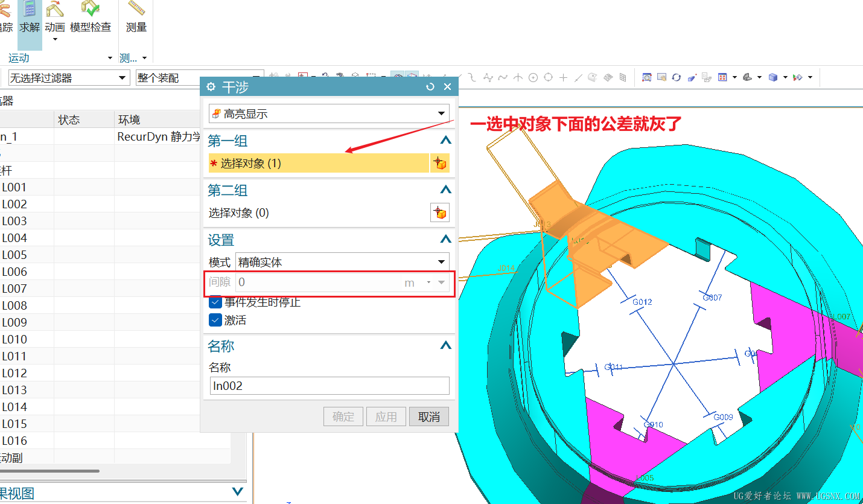Open the 高亮显示 mode dropdown

pyautogui.click(x=442, y=113)
